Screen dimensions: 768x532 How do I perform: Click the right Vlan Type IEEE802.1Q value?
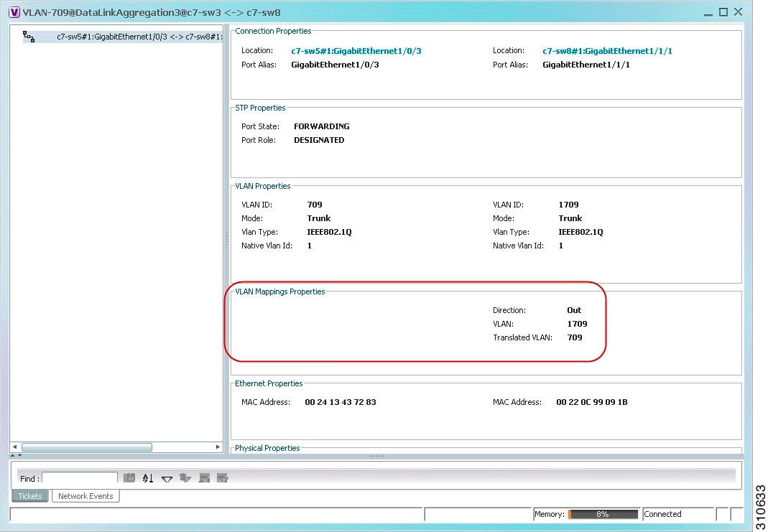click(581, 232)
